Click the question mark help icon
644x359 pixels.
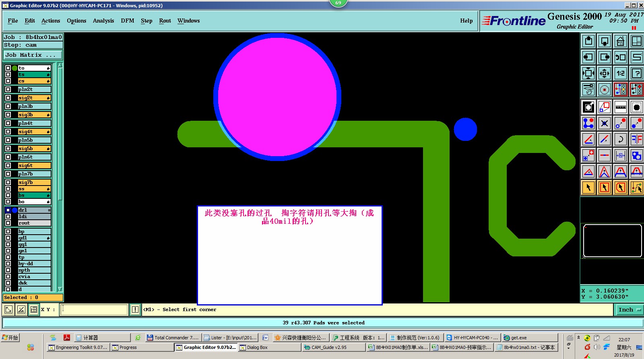637,73
